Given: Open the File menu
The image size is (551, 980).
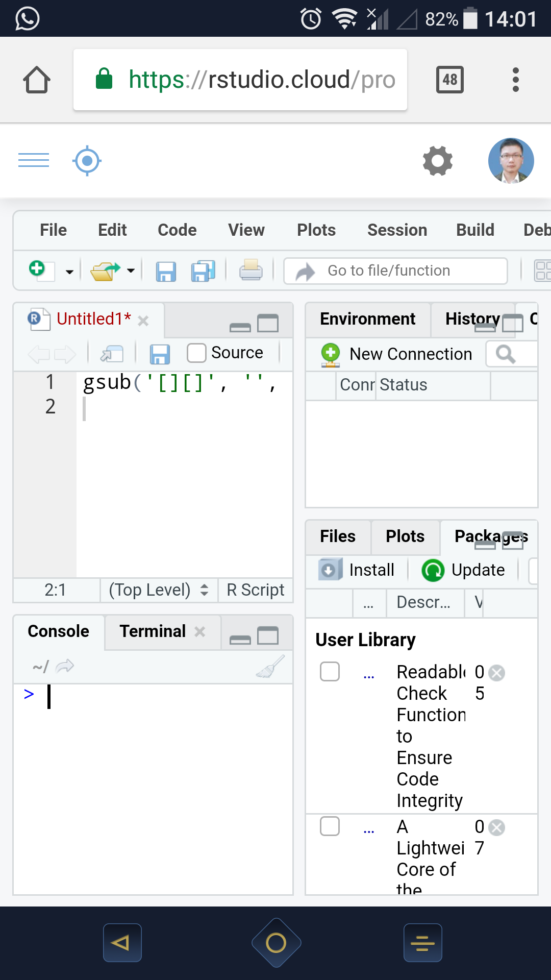Looking at the screenshot, I should pos(54,230).
